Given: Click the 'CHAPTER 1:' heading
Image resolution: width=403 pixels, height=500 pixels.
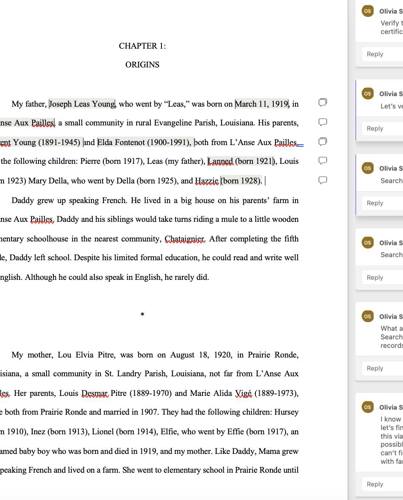Looking at the screenshot, I should [x=142, y=46].
